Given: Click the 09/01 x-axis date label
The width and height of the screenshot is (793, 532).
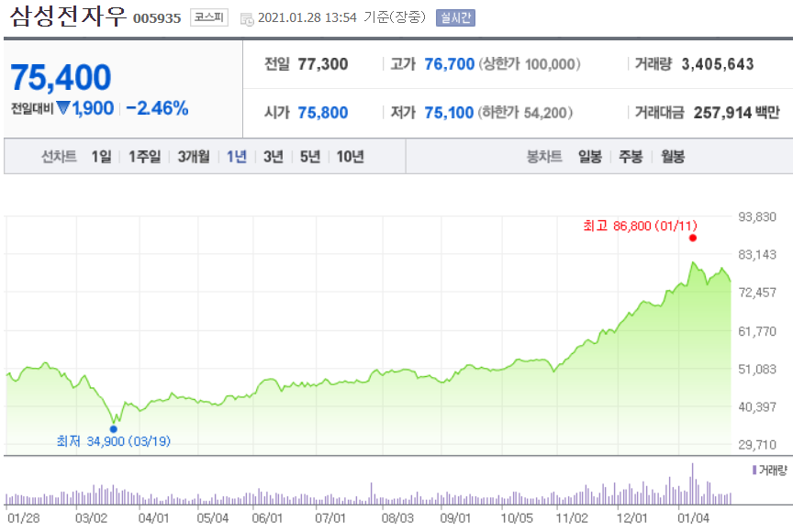Looking at the screenshot, I should point(455,518).
